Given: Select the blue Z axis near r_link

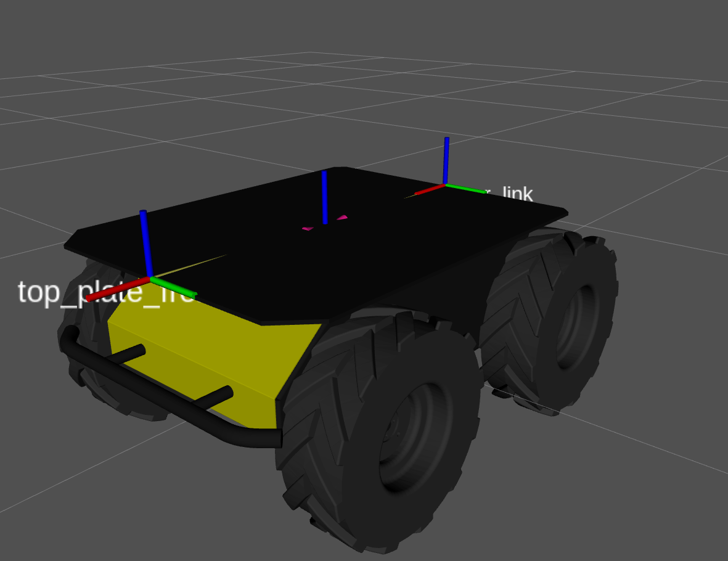Looking at the screenshot, I should pyautogui.click(x=446, y=160).
